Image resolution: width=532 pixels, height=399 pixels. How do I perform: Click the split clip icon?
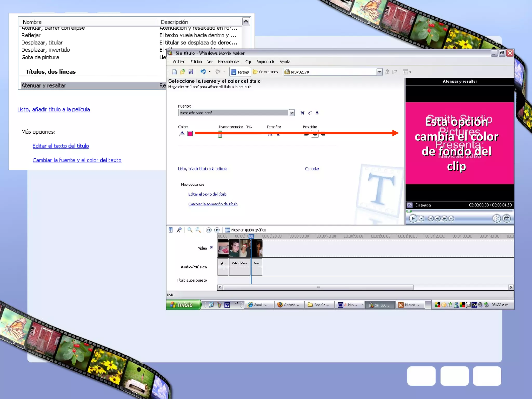496,218
